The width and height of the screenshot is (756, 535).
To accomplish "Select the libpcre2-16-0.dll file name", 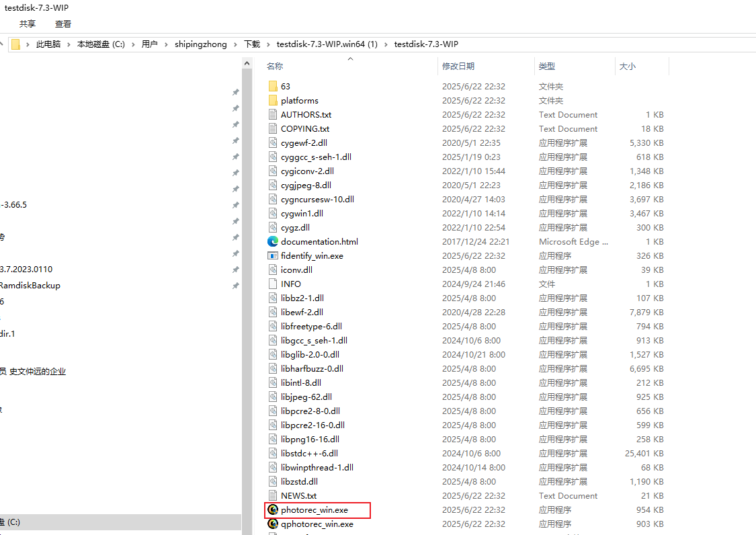I will (x=313, y=425).
